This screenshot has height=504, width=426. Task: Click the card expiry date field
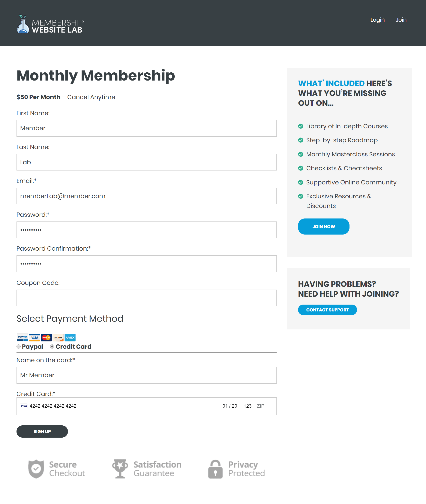click(x=229, y=406)
